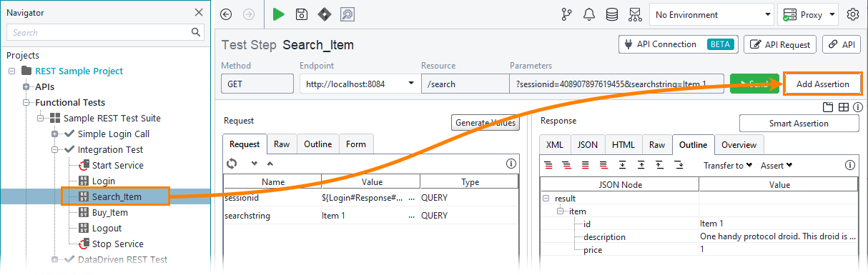This screenshot has width=868, height=275.
Task: Switch to the Form tab
Action: (356, 144)
